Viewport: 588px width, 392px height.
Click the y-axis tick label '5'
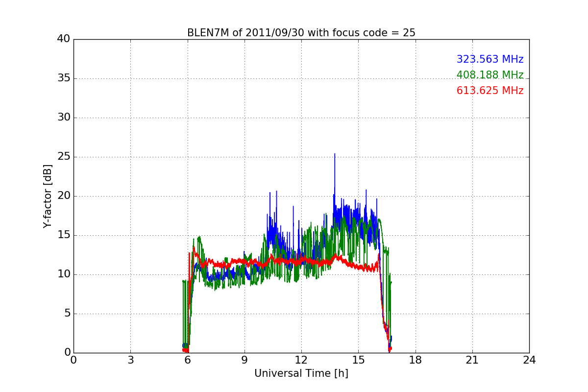(x=67, y=314)
